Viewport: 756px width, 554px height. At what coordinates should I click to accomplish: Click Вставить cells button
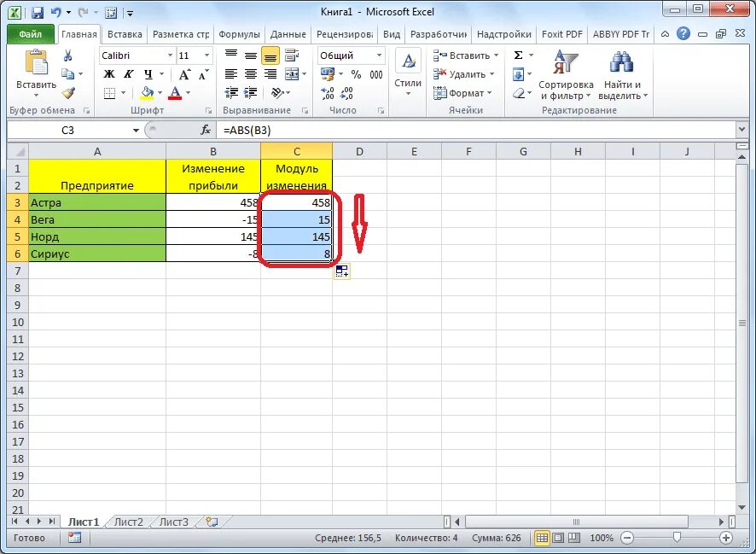[466, 55]
